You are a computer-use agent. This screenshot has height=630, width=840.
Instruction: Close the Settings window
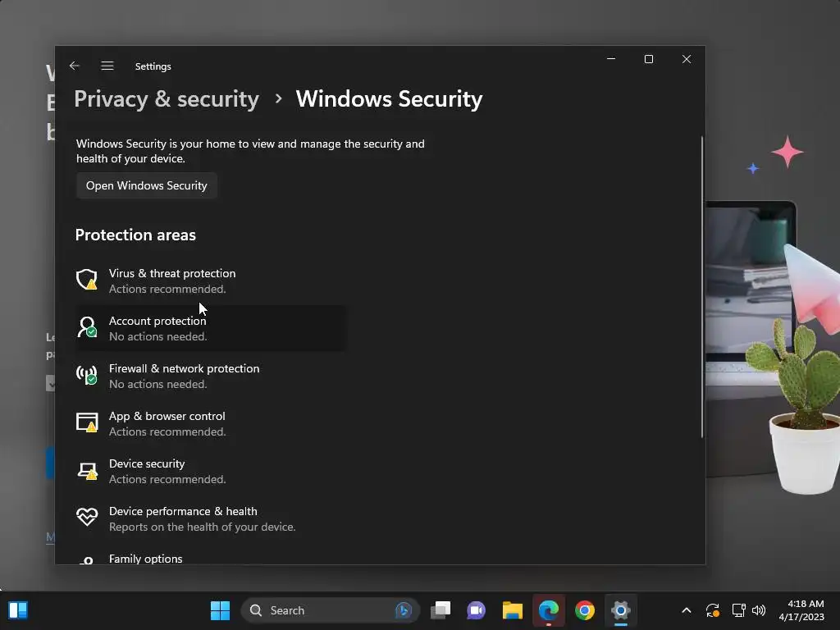pos(687,59)
